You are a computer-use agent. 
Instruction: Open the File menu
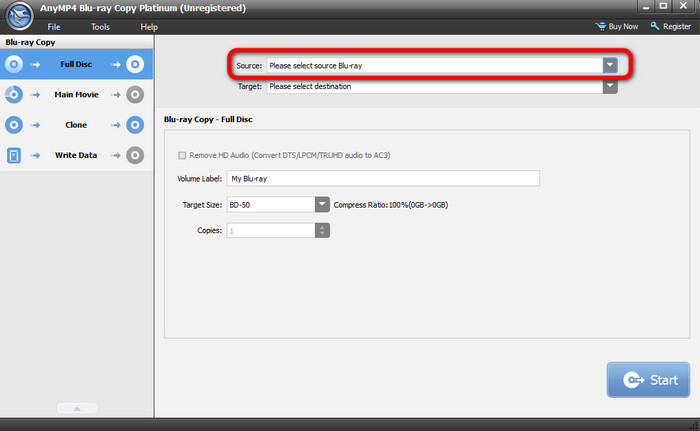[x=54, y=27]
